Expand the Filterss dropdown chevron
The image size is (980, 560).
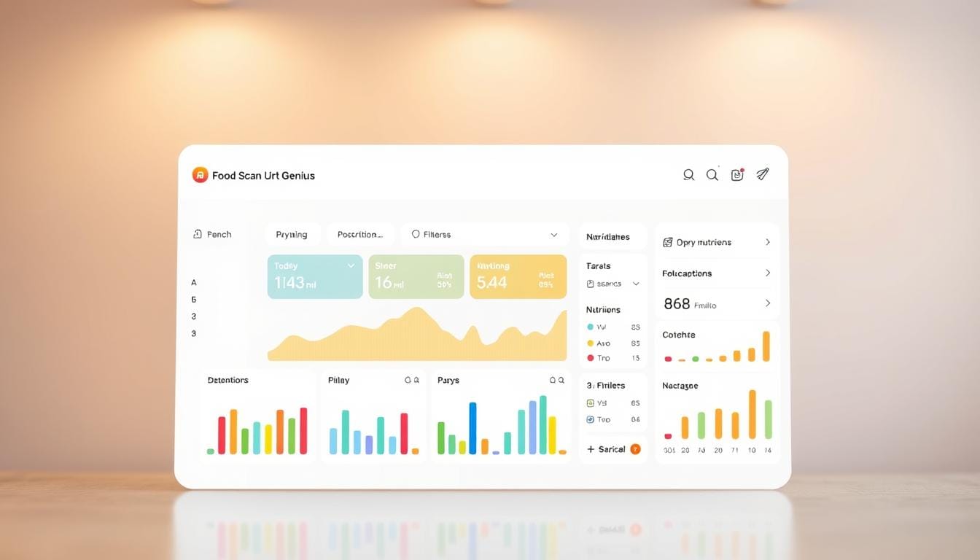coord(553,235)
